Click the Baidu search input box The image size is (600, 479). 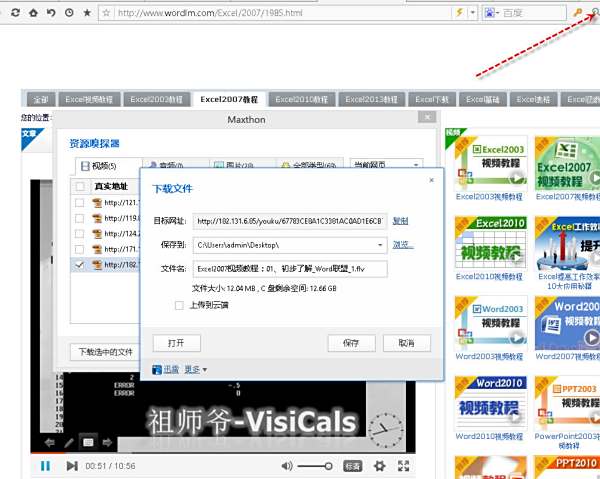(x=533, y=13)
